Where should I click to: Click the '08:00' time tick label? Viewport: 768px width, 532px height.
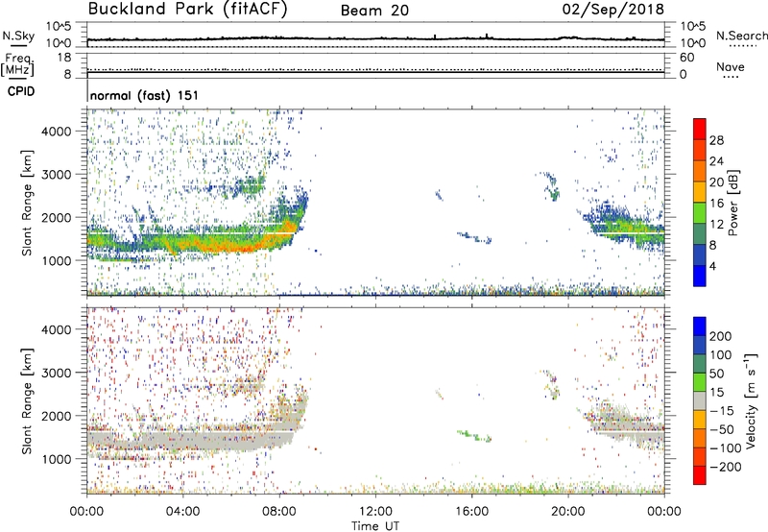[279, 512]
